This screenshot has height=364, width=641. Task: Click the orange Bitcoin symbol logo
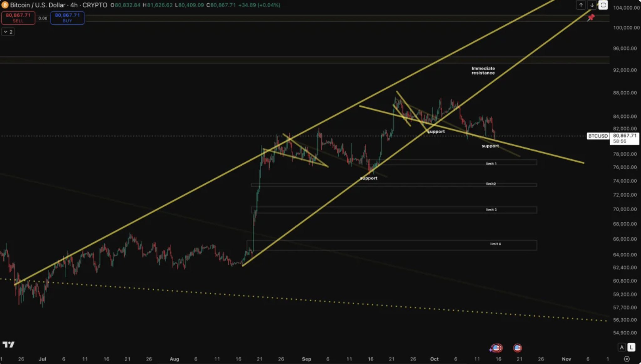[5, 5]
